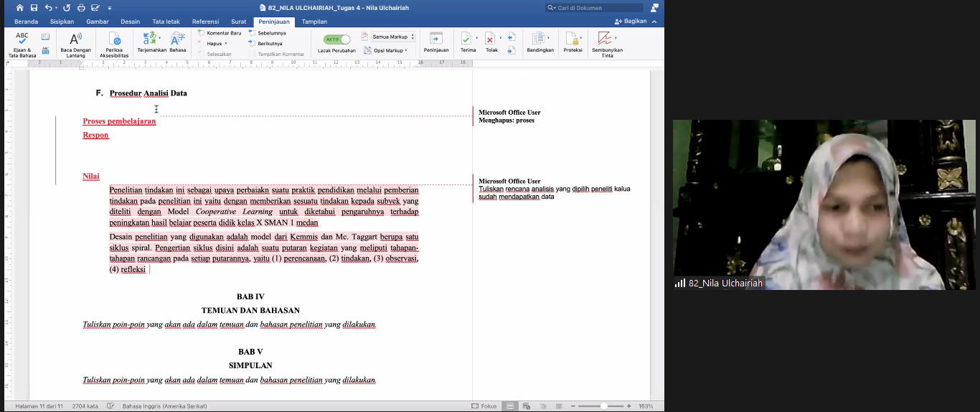980x412 pixels.
Task: Start Baca Dengan Lantang read aloud
Action: click(x=75, y=44)
